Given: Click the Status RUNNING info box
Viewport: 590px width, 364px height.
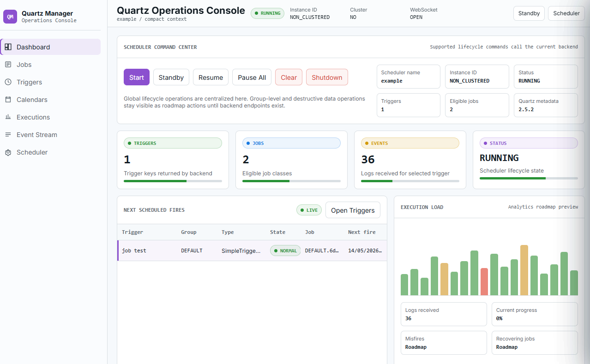Looking at the screenshot, I should coord(546,77).
